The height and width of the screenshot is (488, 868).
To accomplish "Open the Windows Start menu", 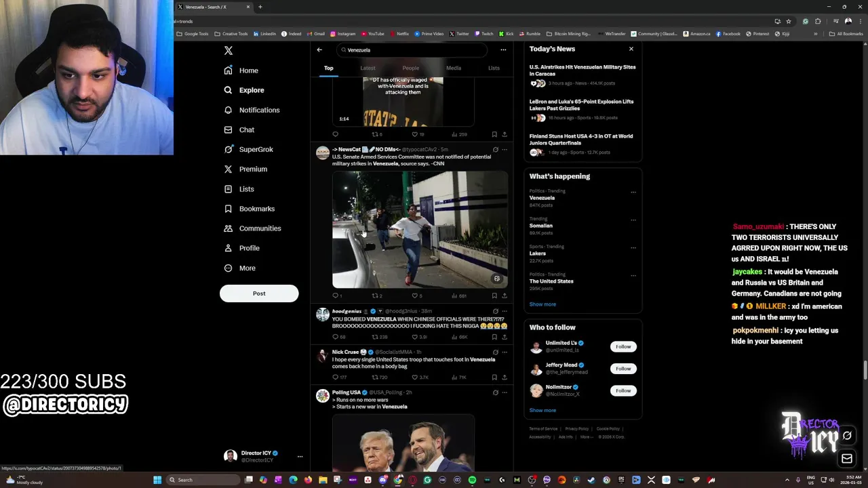I will [x=157, y=480].
